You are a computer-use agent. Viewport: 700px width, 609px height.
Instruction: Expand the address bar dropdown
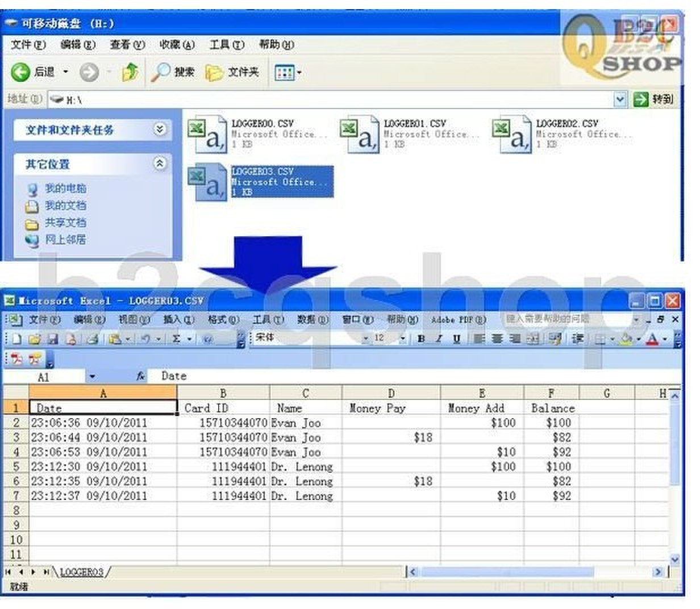(620, 99)
